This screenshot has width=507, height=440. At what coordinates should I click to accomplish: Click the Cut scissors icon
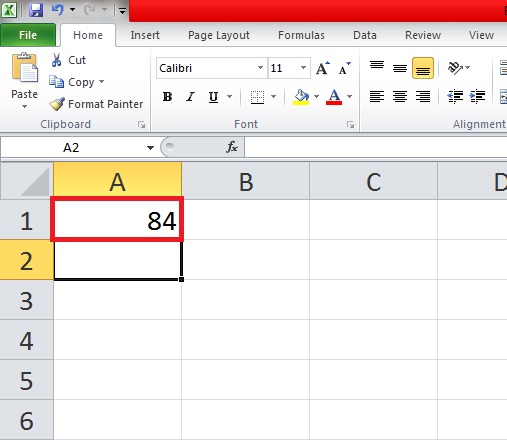[56, 60]
